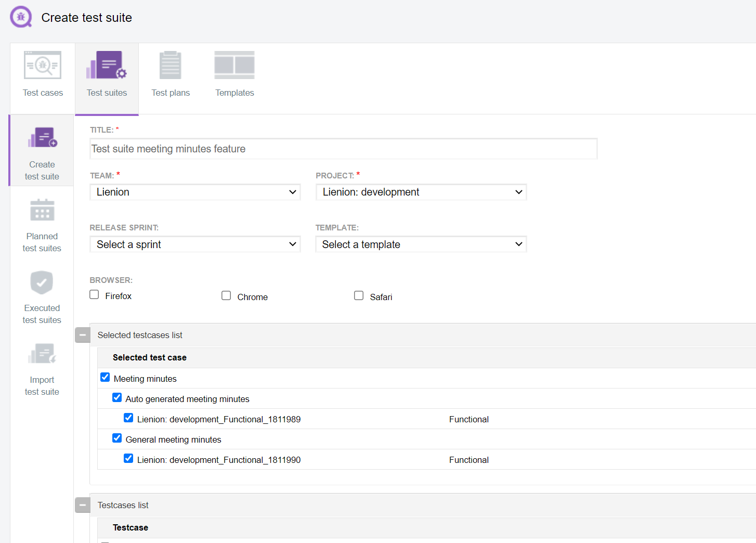The image size is (756, 543).
Task: Open the Test plans icon
Action: [171, 66]
